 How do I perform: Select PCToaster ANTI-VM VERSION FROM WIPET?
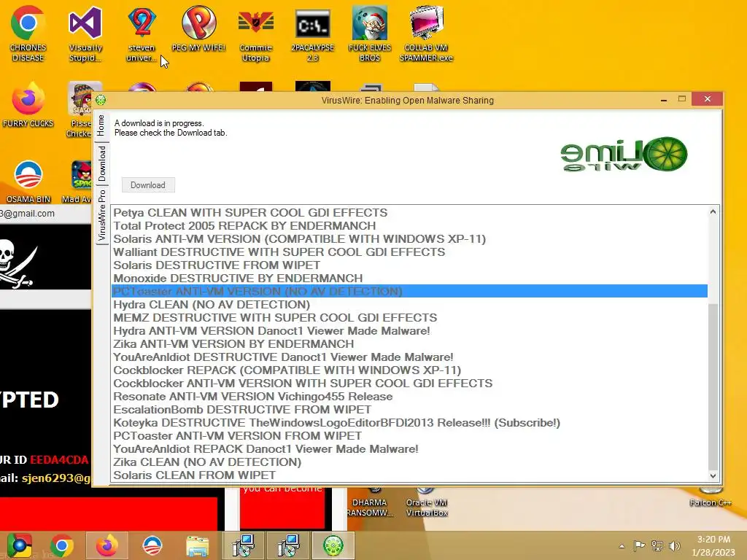409,436
